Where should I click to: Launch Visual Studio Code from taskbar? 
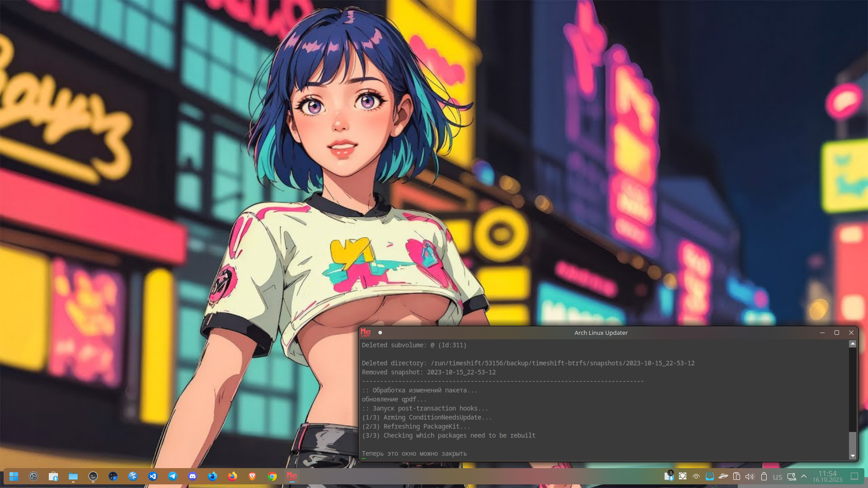(153, 476)
